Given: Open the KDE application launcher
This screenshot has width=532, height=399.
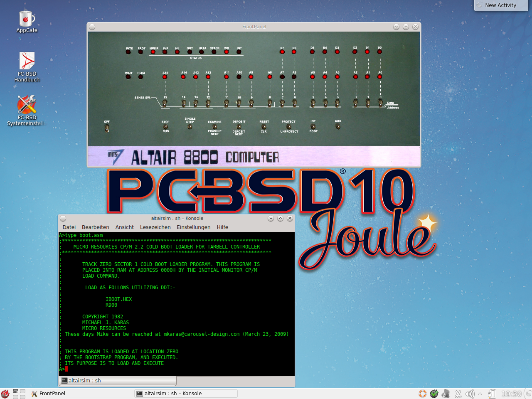Looking at the screenshot, I should [x=5, y=394].
